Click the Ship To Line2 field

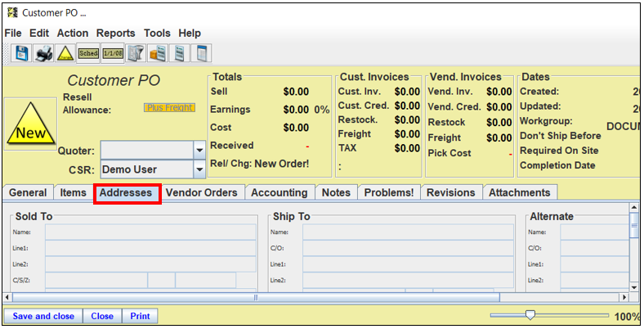click(409, 280)
